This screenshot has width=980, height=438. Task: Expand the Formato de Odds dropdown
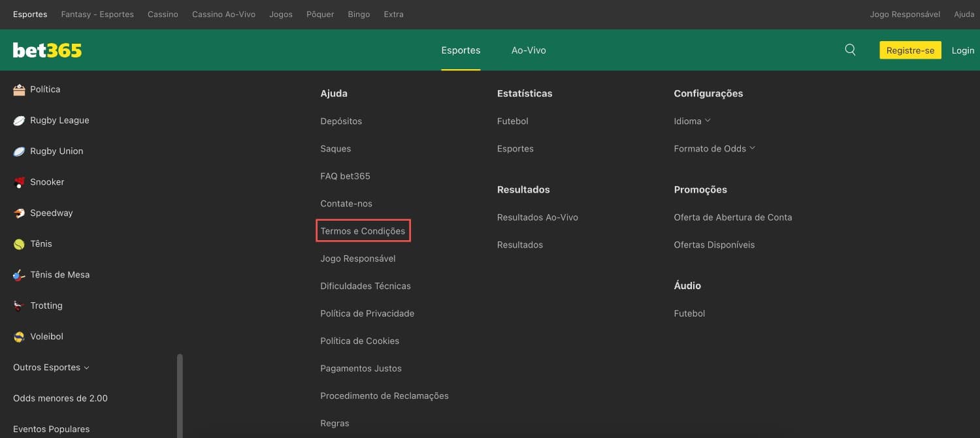pos(714,148)
